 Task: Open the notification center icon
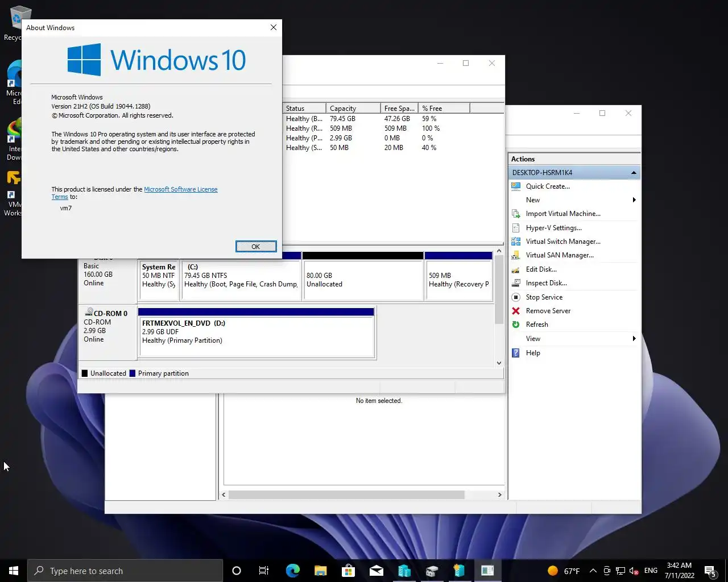pyautogui.click(x=710, y=571)
